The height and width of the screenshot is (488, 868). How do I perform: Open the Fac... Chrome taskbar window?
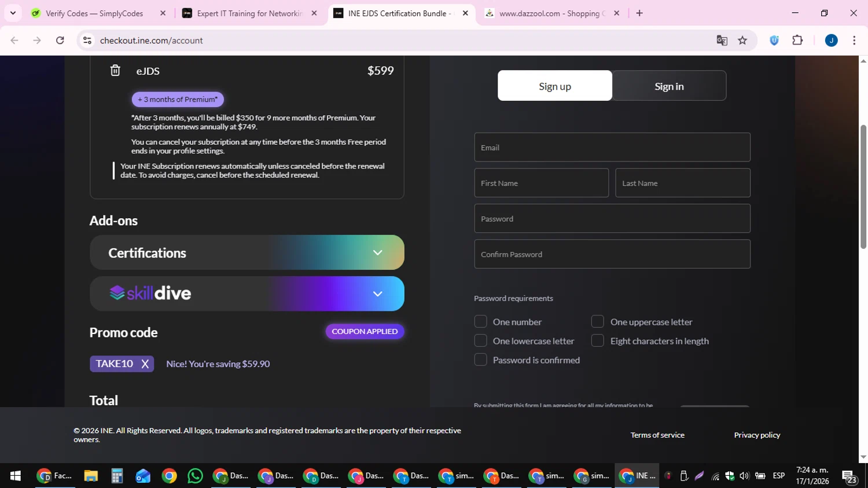[55, 476]
